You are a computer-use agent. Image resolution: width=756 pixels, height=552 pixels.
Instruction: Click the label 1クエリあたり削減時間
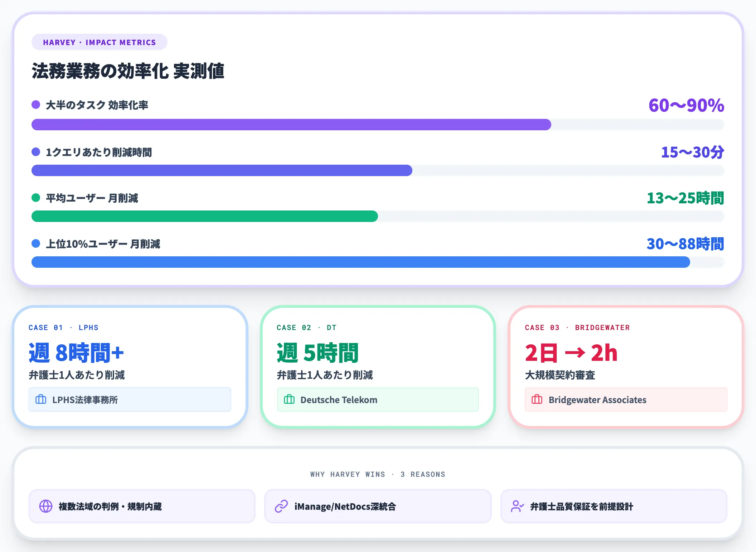[x=99, y=152]
